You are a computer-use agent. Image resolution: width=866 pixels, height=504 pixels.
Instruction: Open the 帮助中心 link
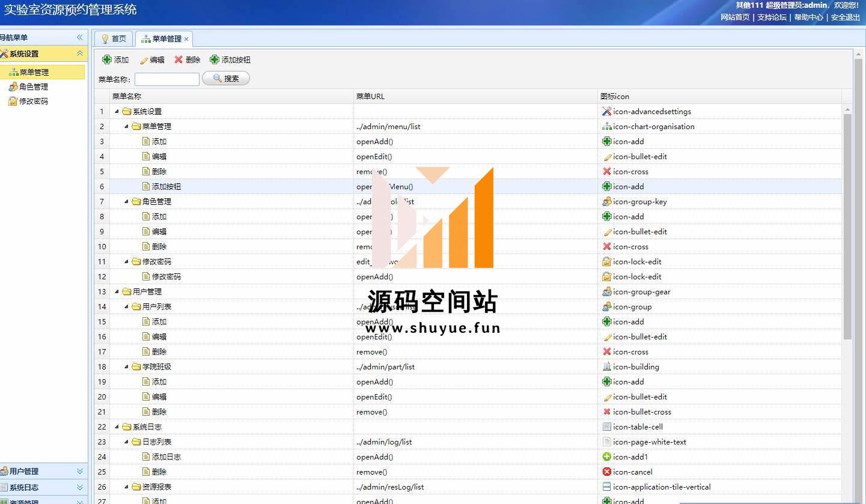click(x=809, y=17)
